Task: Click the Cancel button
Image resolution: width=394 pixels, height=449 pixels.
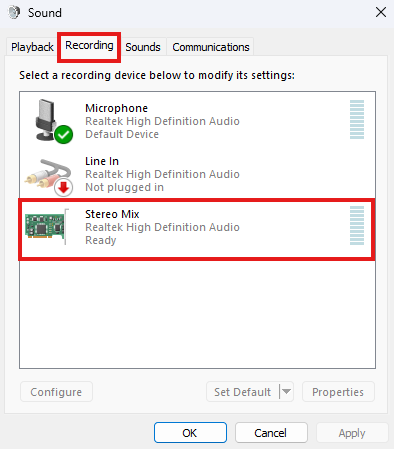Action: [x=271, y=433]
